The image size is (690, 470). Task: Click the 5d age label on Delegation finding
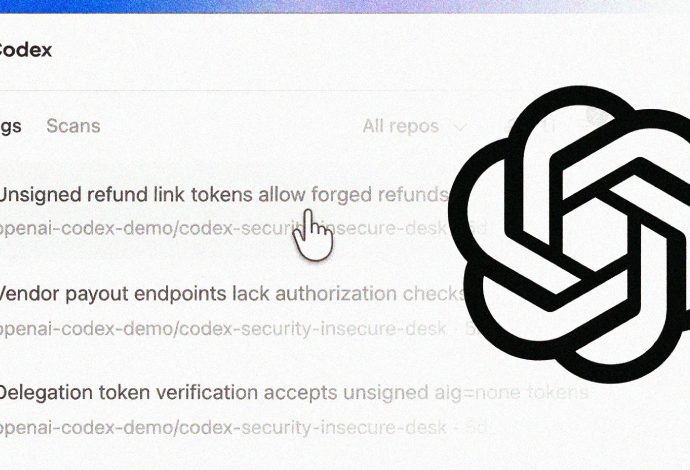tap(475, 427)
